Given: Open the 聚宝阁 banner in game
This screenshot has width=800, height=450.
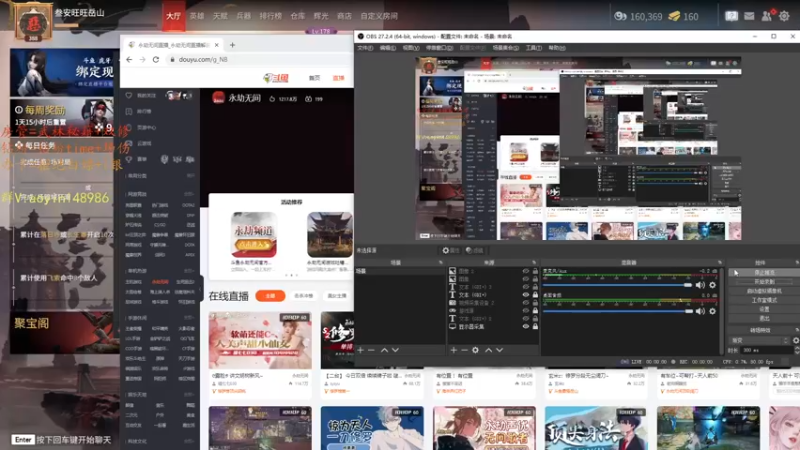Looking at the screenshot, I should point(65,333).
